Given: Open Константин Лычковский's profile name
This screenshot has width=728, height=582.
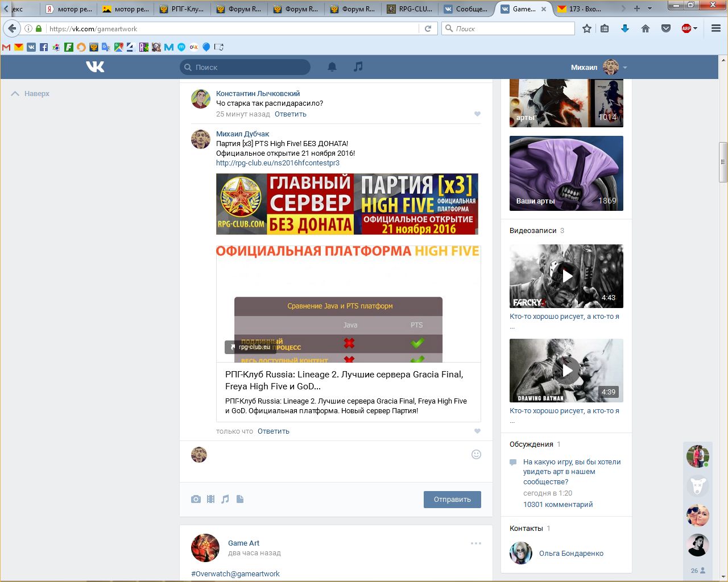Looking at the screenshot, I should pyautogui.click(x=258, y=94).
